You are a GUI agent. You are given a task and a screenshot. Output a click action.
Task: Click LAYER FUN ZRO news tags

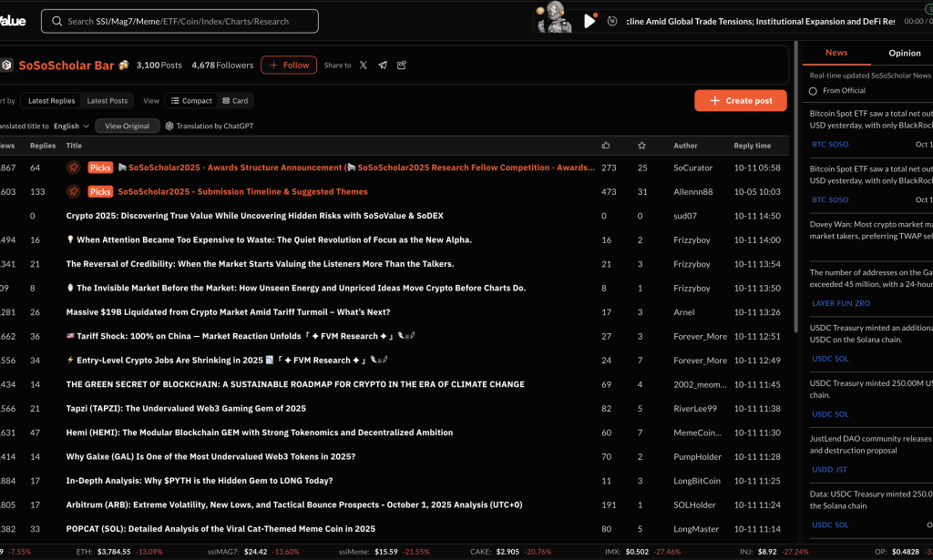841,303
